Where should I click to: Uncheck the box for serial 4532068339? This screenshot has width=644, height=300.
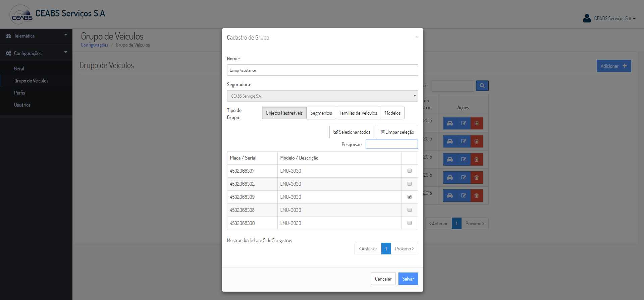pyautogui.click(x=410, y=197)
